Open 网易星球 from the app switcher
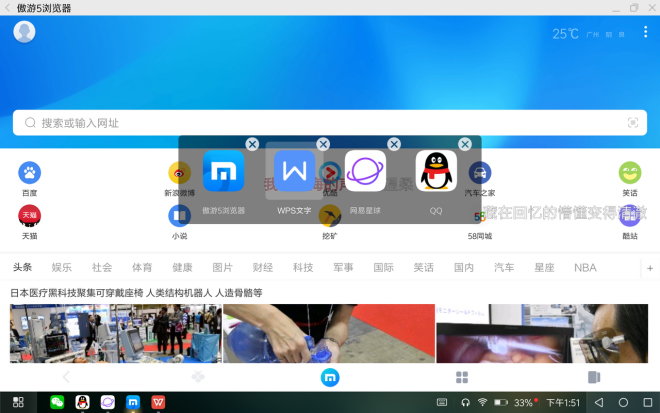 coord(365,172)
